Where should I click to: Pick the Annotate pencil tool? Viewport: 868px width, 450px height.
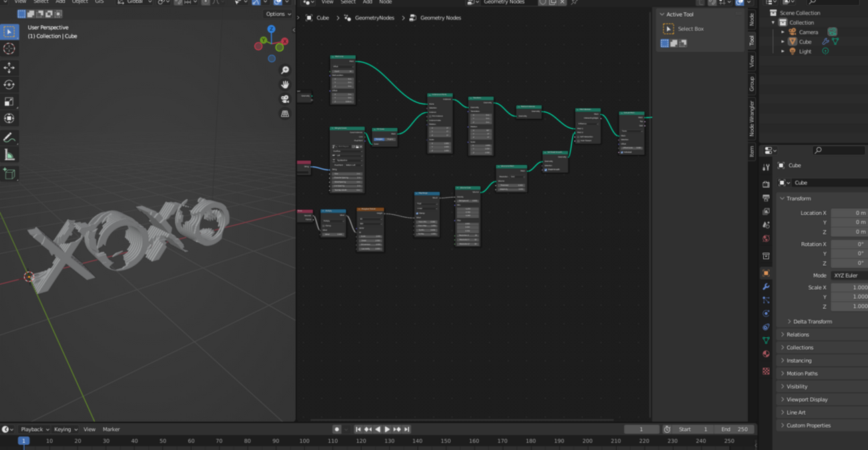click(9, 138)
